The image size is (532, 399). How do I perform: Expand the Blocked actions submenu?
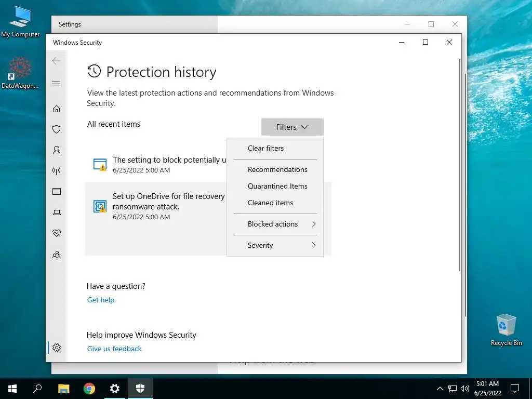(275, 224)
